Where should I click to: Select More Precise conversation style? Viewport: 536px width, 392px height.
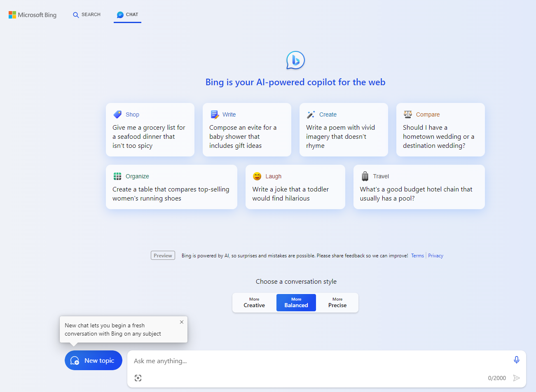pyautogui.click(x=337, y=303)
